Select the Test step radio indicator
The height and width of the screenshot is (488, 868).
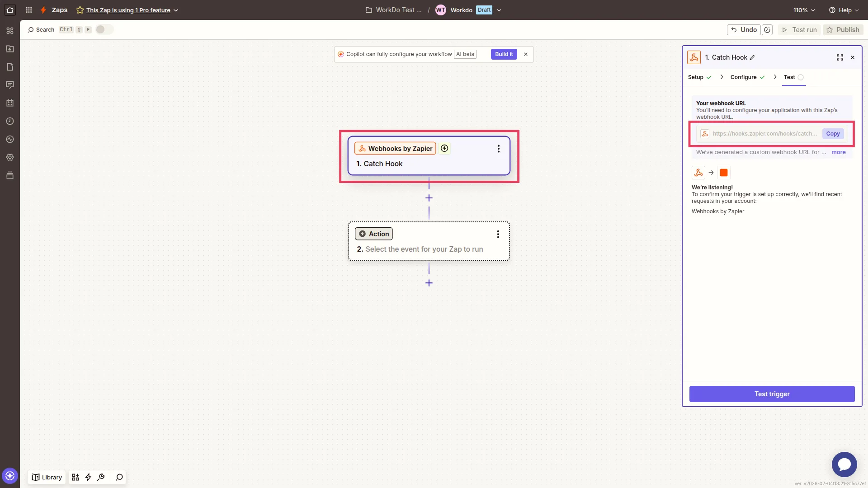pyautogui.click(x=800, y=78)
